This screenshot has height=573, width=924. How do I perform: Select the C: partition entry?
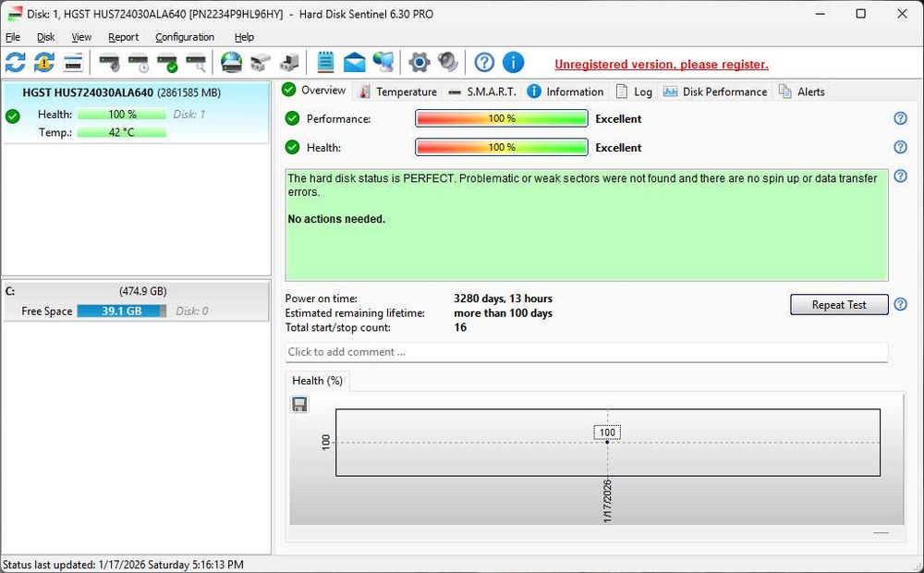pyautogui.click(x=136, y=301)
